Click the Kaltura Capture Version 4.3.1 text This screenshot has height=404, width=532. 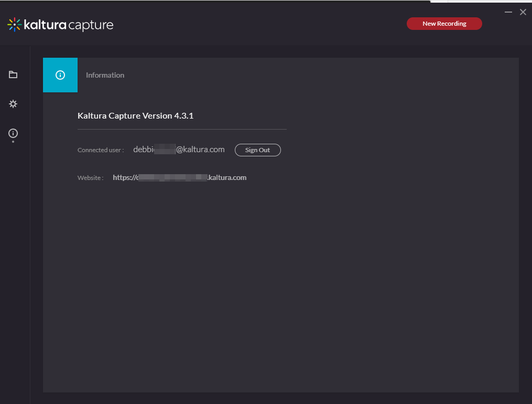(135, 115)
